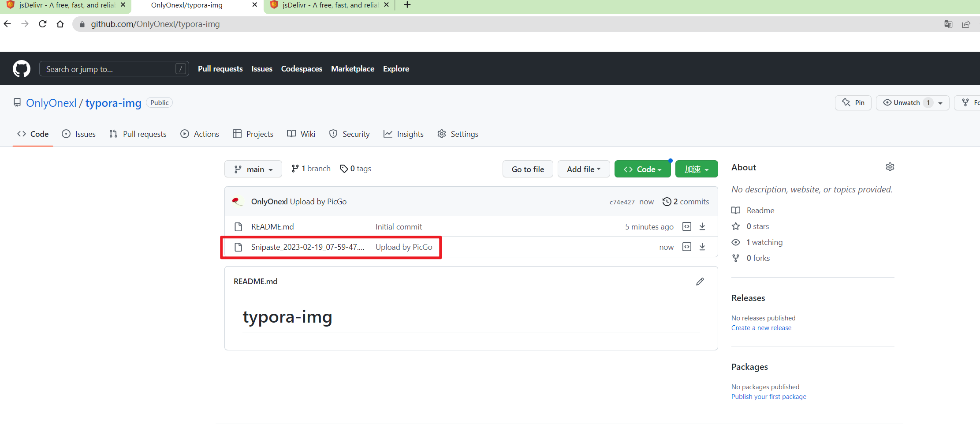Viewport: 980px width, 425px height.
Task: Open the Readme link in About
Action: tap(753, 211)
